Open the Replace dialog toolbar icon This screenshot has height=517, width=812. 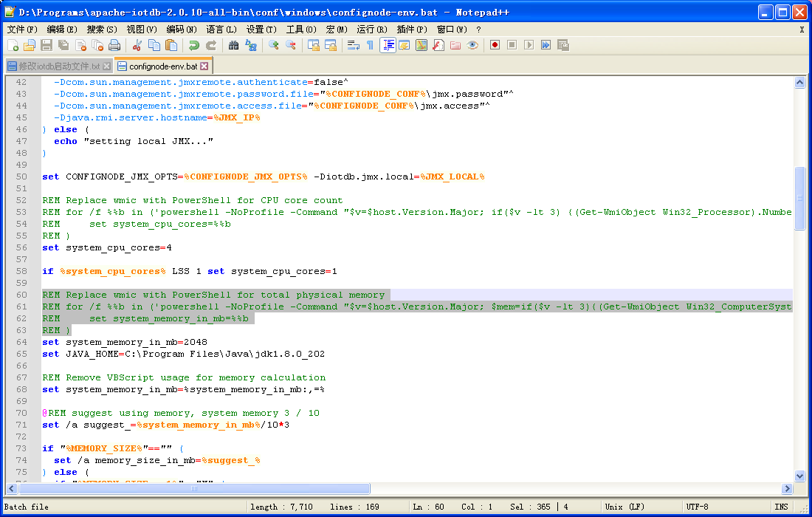pyautogui.click(x=251, y=46)
